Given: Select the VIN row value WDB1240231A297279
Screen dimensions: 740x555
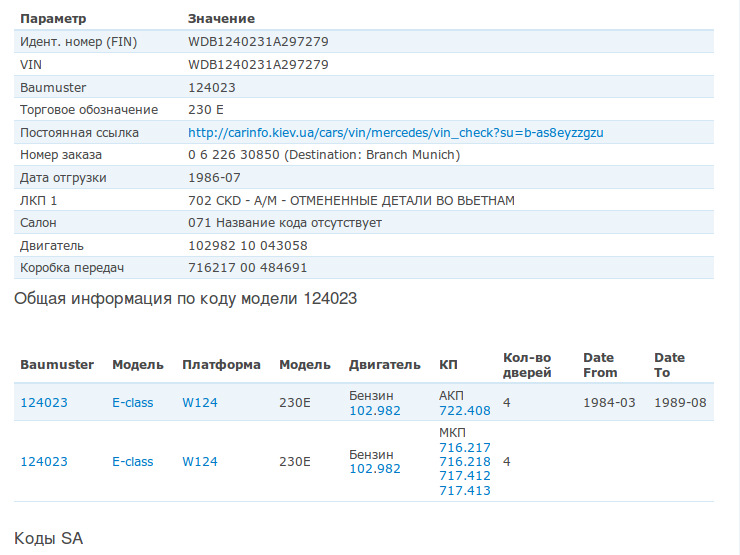Looking at the screenshot, I should [x=258, y=65].
